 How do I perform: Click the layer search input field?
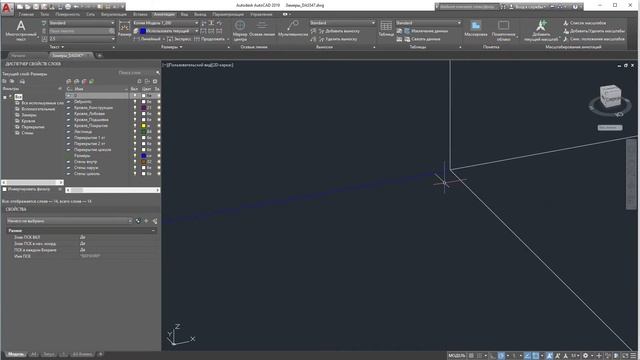point(135,73)
